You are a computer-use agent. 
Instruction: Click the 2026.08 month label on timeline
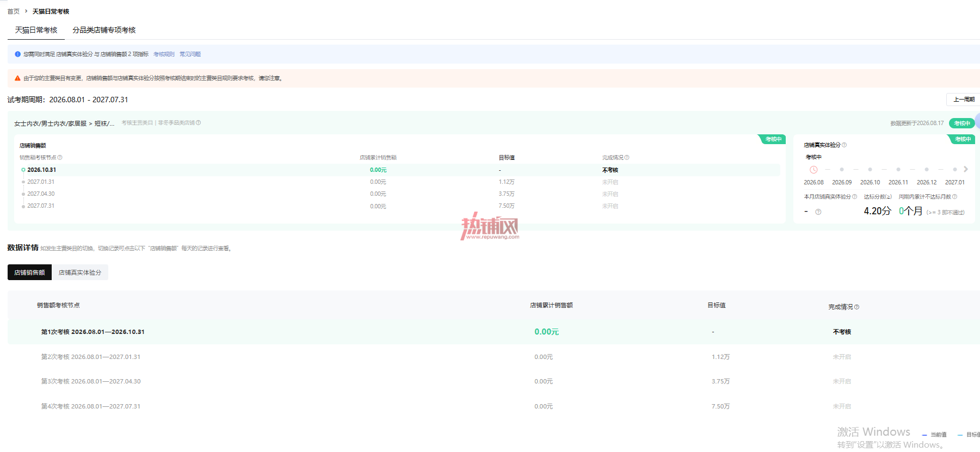point(813,182)
